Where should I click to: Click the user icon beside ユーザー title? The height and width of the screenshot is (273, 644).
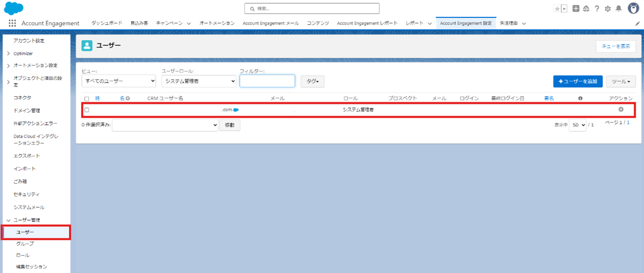87,46
